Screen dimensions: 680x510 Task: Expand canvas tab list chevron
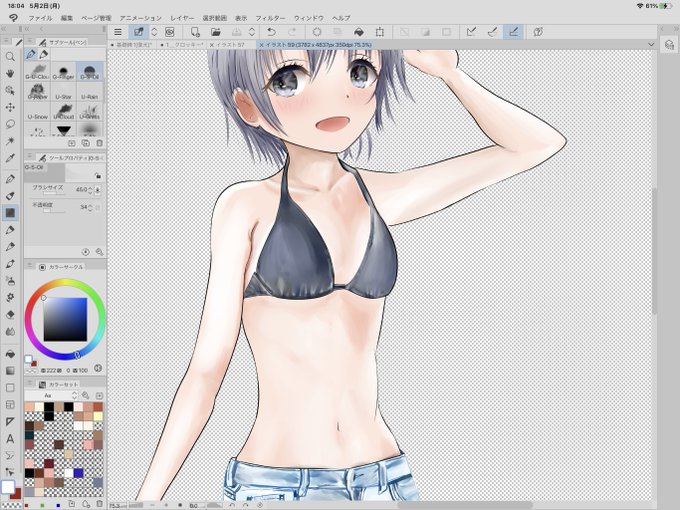[651, 44]
